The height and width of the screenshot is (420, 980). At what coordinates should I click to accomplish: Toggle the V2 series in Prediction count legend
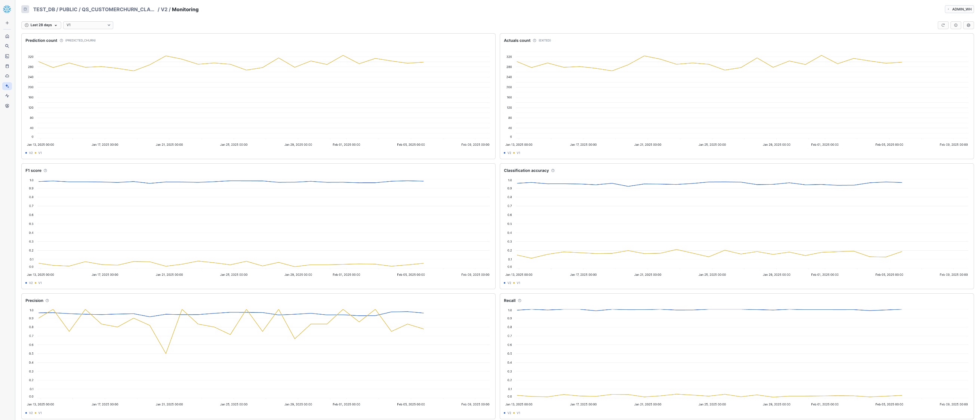pos(28,152)
